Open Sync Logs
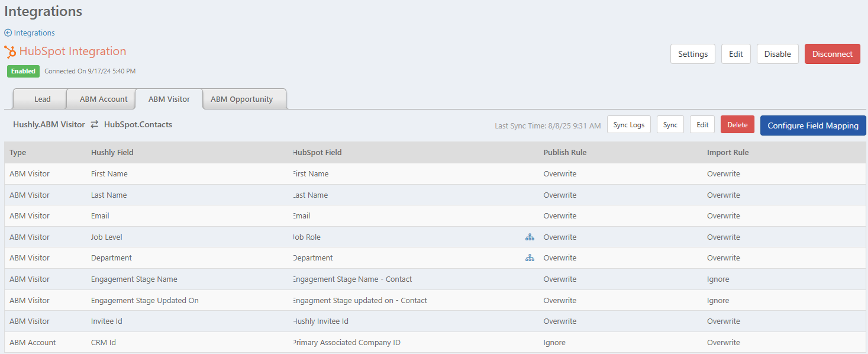Image resolution: width=868 pixels, height=354 pixels. click(x=629, y=125)
